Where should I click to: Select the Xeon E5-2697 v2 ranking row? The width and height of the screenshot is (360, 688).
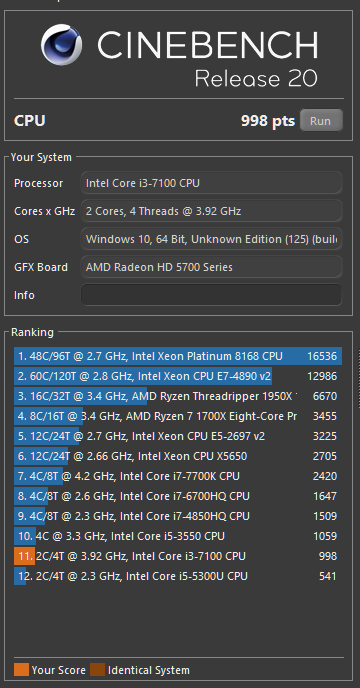(x=178, y=436)
